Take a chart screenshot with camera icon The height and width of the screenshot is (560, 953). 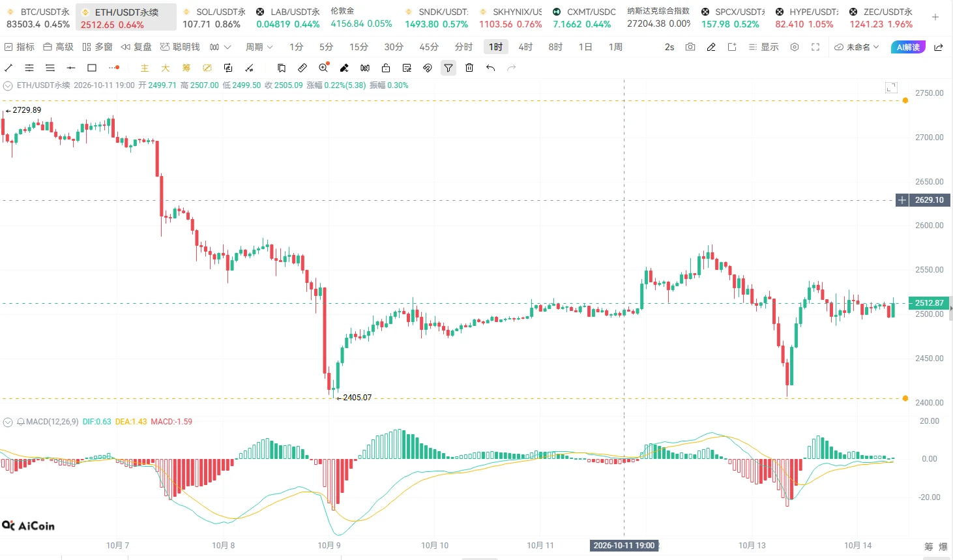[x=690, y=47]
